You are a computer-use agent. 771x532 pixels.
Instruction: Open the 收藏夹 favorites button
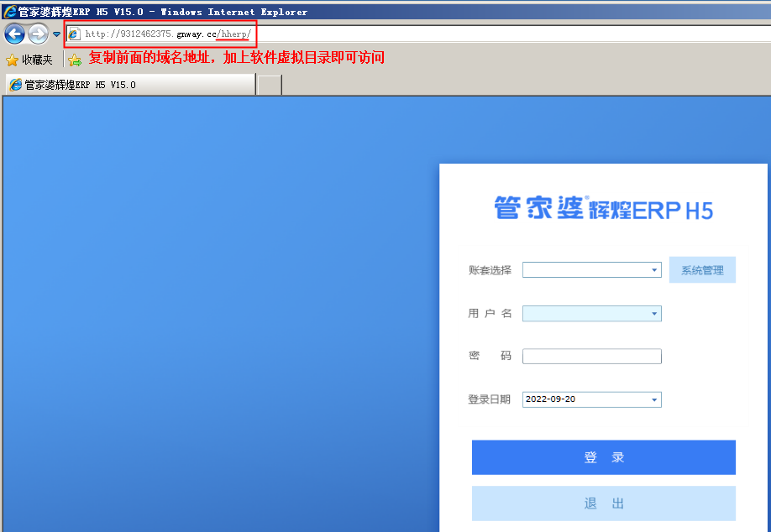(x=29, y=60)
